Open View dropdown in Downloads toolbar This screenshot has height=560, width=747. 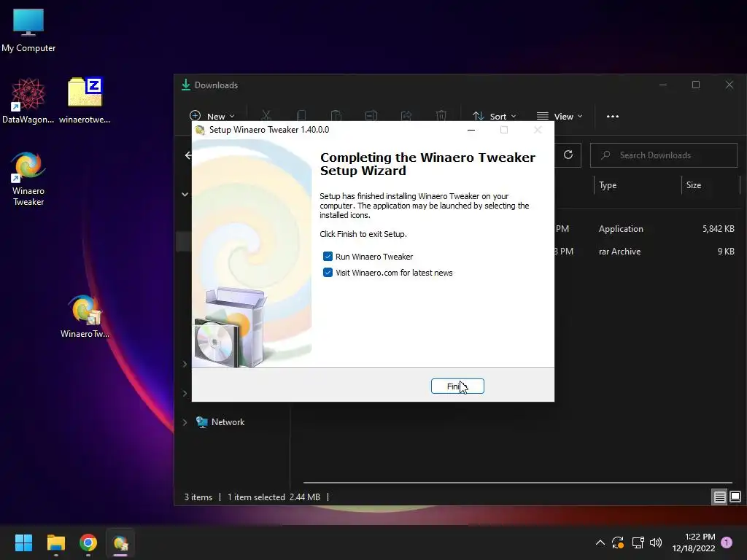point(560,116)
